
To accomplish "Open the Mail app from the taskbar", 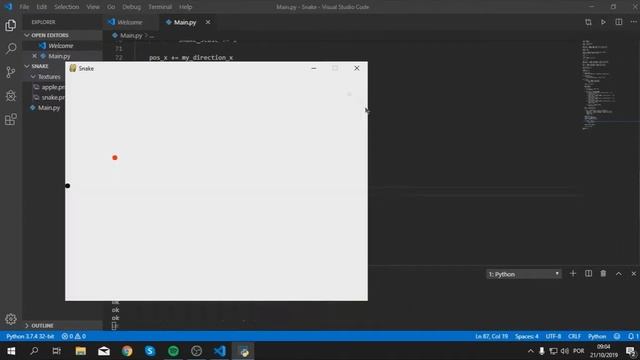I will pyautogui.click(x=104, y=351).
